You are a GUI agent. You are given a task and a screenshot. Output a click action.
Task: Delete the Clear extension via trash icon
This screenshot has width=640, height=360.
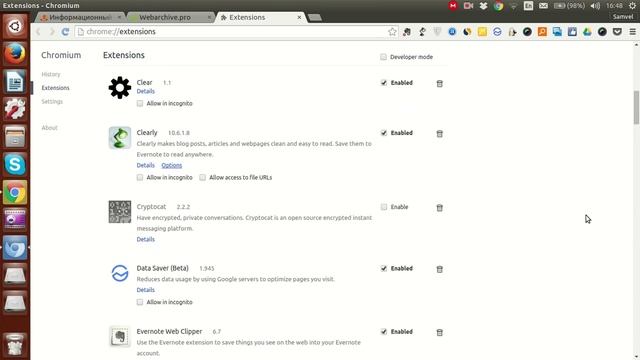(x=440, y=83)
